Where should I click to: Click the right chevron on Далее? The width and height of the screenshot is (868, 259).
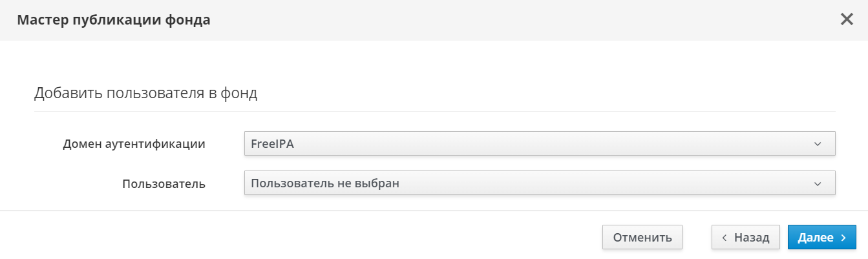point(843,238)
